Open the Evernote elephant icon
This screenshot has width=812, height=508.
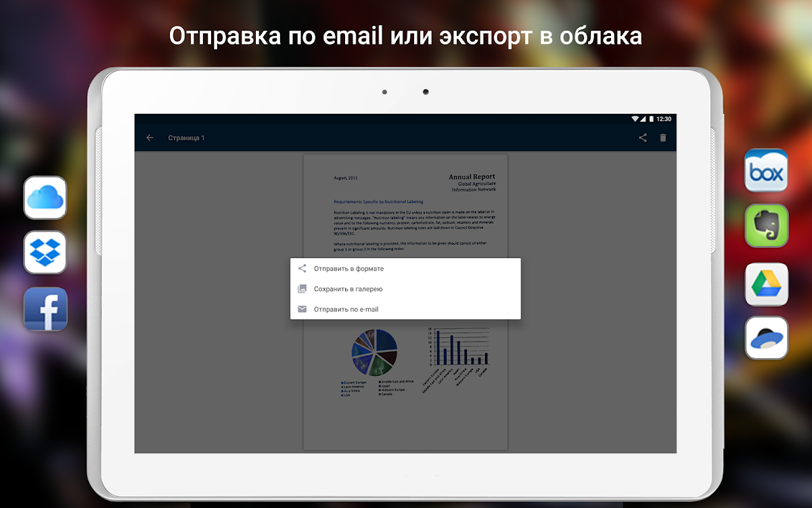coord(766,226)
